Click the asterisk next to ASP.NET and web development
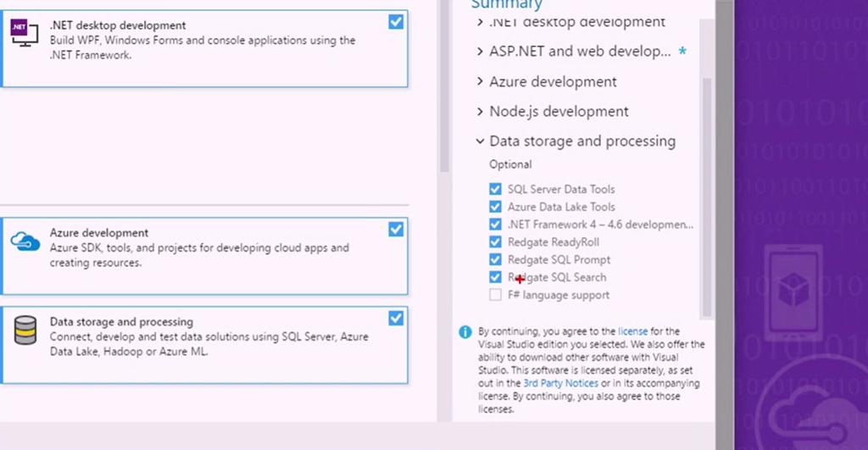The image size is (868, 450). [682, 52]
